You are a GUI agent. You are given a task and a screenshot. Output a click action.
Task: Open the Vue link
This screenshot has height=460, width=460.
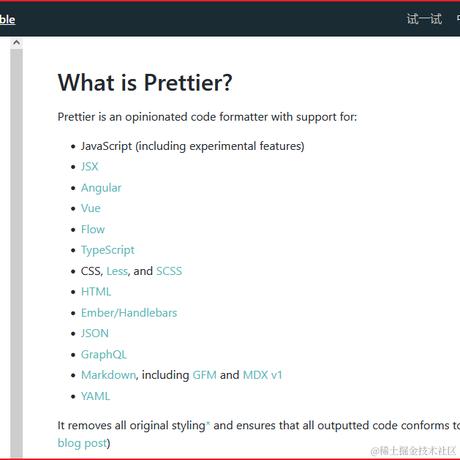click(x=91, y=208)
